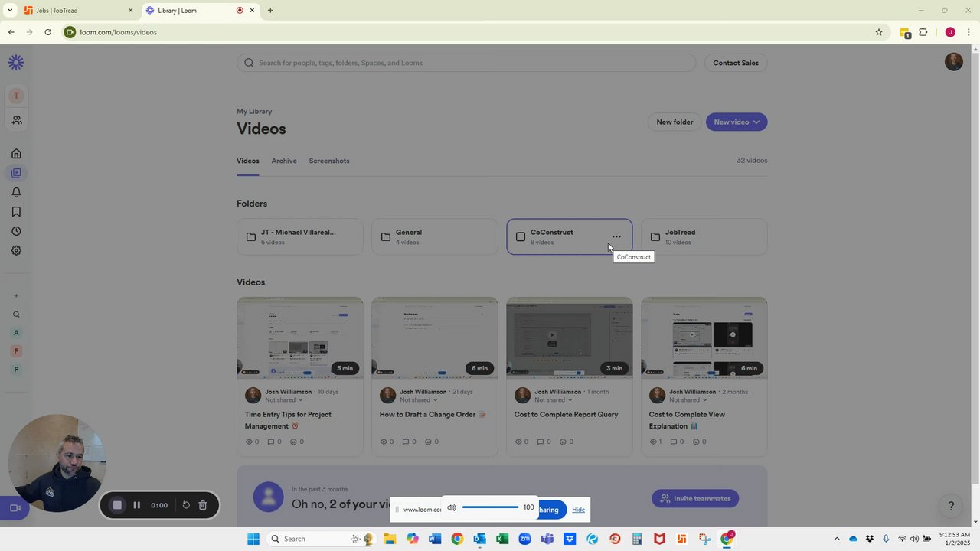This screenshot has width=980, height=551.
Task: Open the A space in sidebar
Action: (x=16, y=333)
